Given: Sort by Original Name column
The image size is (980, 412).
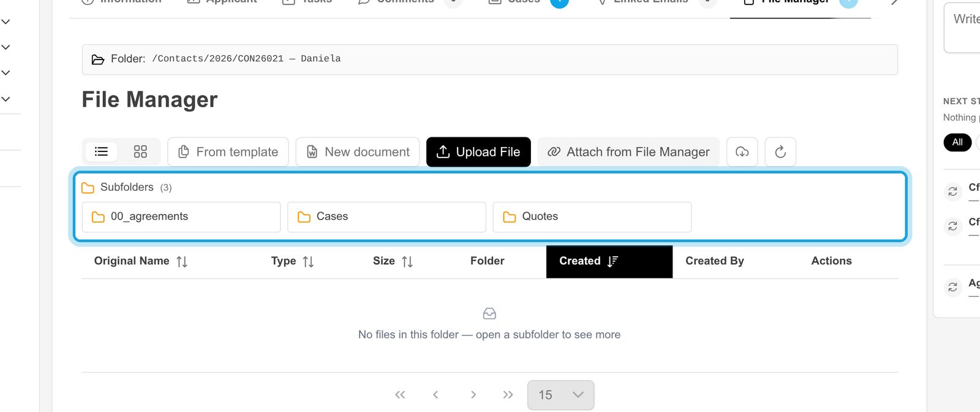Looking at the screenshot, I should coord(141,261).
